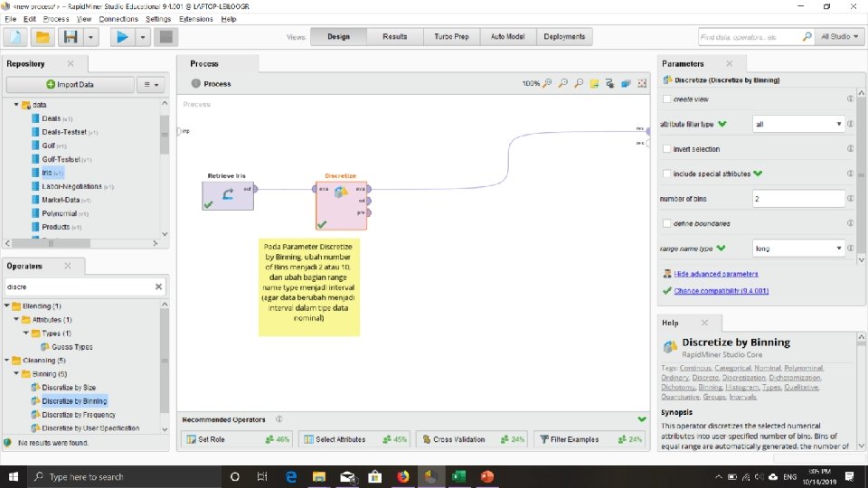Screen dimensions: 868x488
Task: Click info icon next to Recommended Operators
Action: [279, 419]
